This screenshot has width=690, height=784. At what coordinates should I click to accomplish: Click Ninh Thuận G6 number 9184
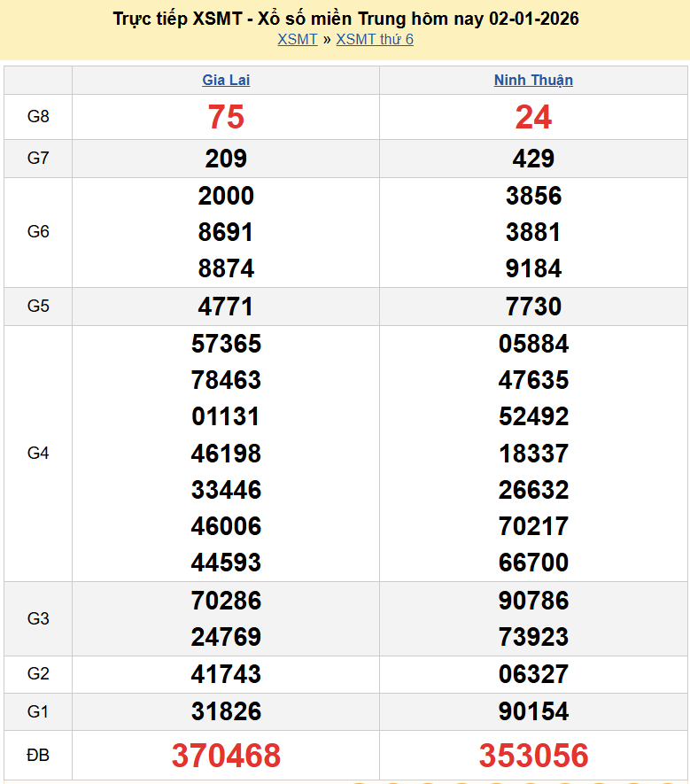point(533,268)
